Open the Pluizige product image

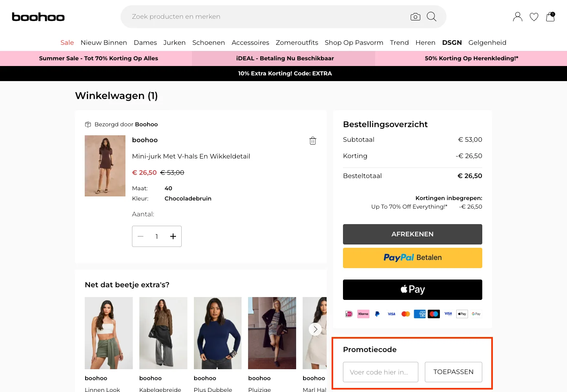[x=272, y=333]
